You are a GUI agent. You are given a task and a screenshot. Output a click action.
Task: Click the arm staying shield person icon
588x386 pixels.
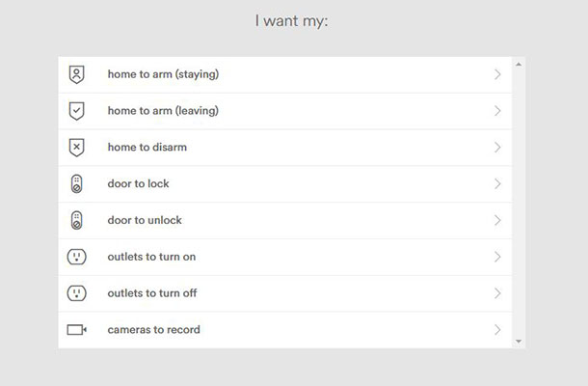[x=76, y=74]
